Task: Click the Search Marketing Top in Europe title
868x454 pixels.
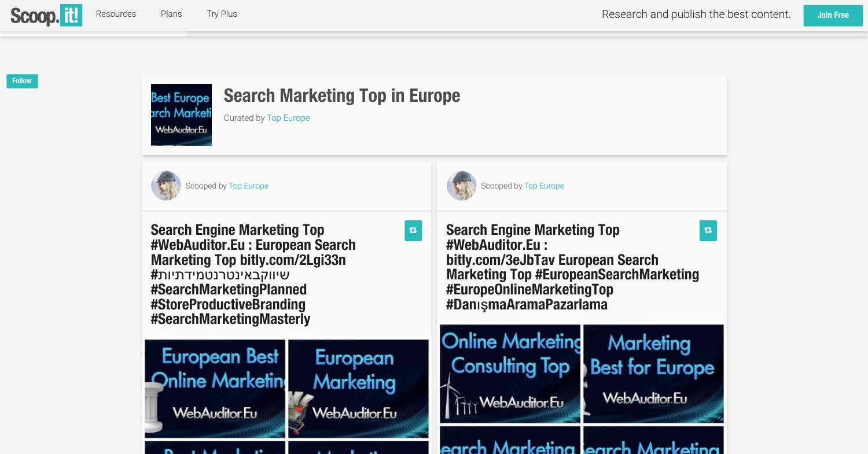Action: coord(341,95)
